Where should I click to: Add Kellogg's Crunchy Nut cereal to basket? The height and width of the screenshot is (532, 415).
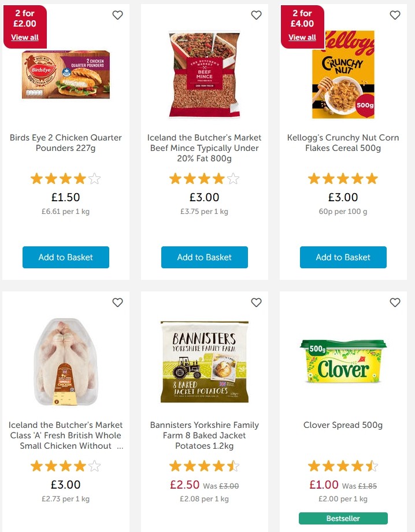(x=343, y=257)
